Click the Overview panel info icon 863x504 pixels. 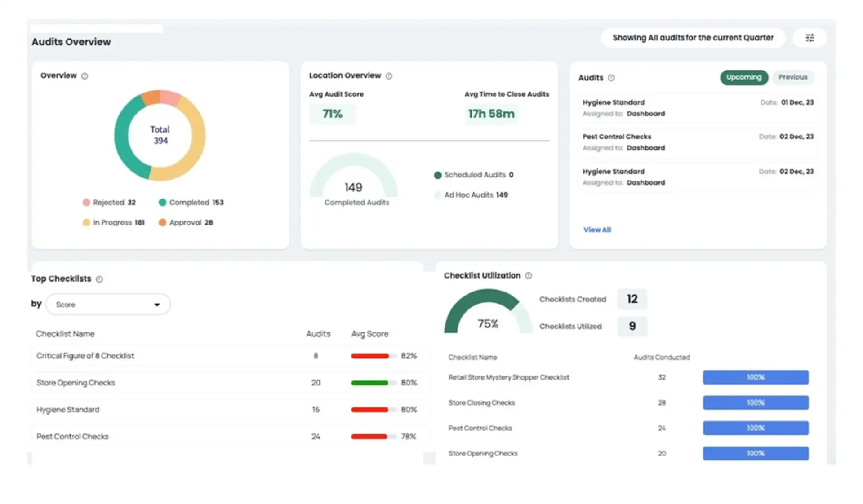tap(85, 75)
